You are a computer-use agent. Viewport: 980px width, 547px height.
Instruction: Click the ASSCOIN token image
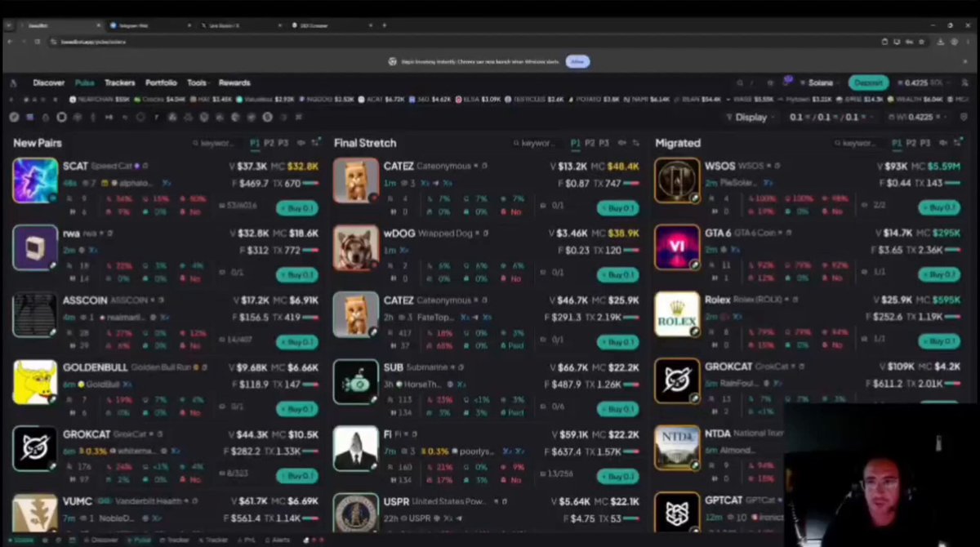pos(35,314)
